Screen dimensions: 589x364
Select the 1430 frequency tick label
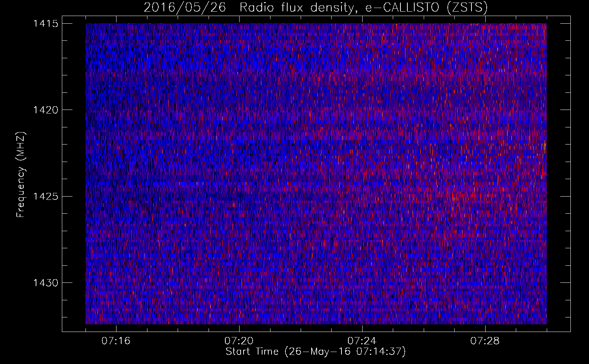(46, 283)
